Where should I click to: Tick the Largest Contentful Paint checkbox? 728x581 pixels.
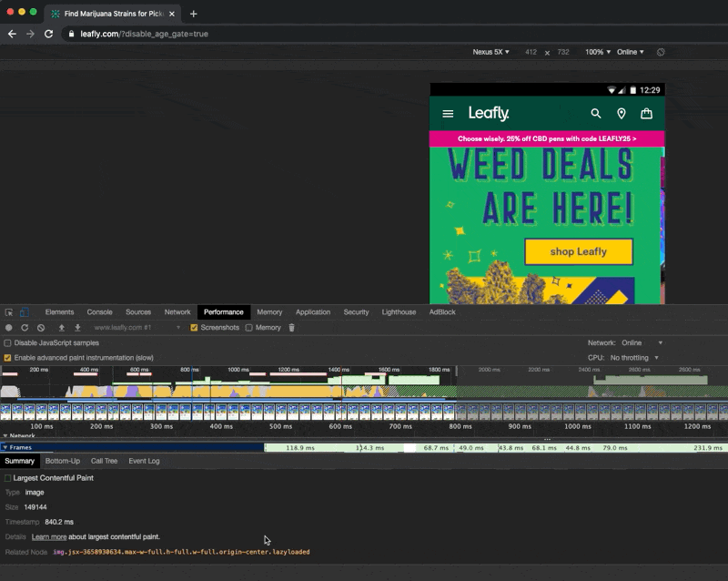point(8,478)
